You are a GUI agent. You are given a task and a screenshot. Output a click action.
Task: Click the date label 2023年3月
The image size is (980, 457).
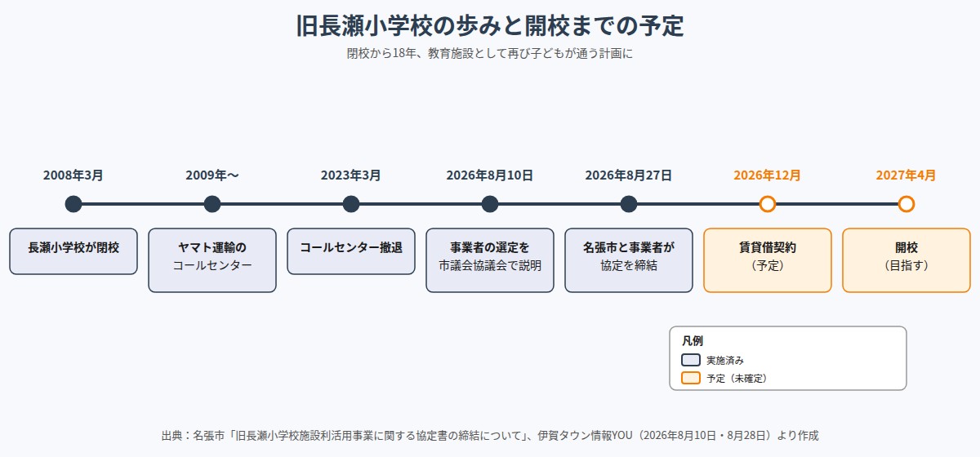tap(351, 175)
